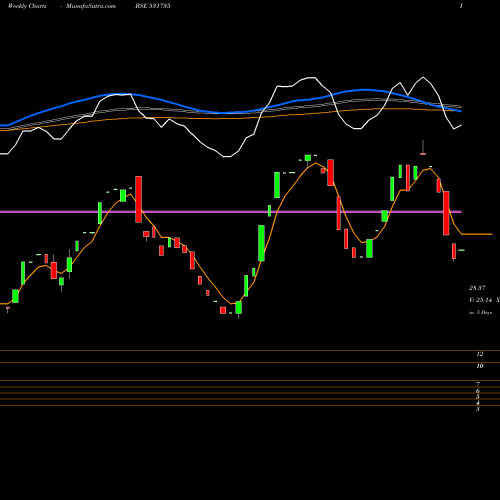This screenshot has height=500, width=500.
Task: Click the 'MunafaSutra.com' site label
Action: coord(91,6)
